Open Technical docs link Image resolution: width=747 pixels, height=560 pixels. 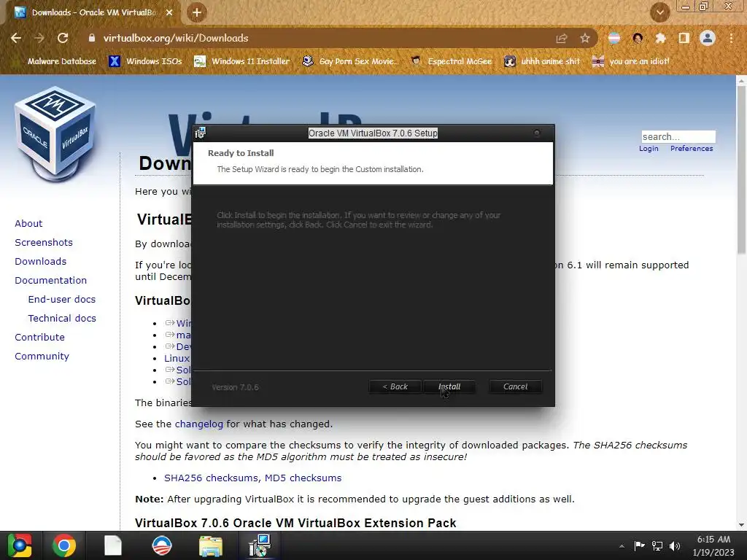click(x=62, y=319)
